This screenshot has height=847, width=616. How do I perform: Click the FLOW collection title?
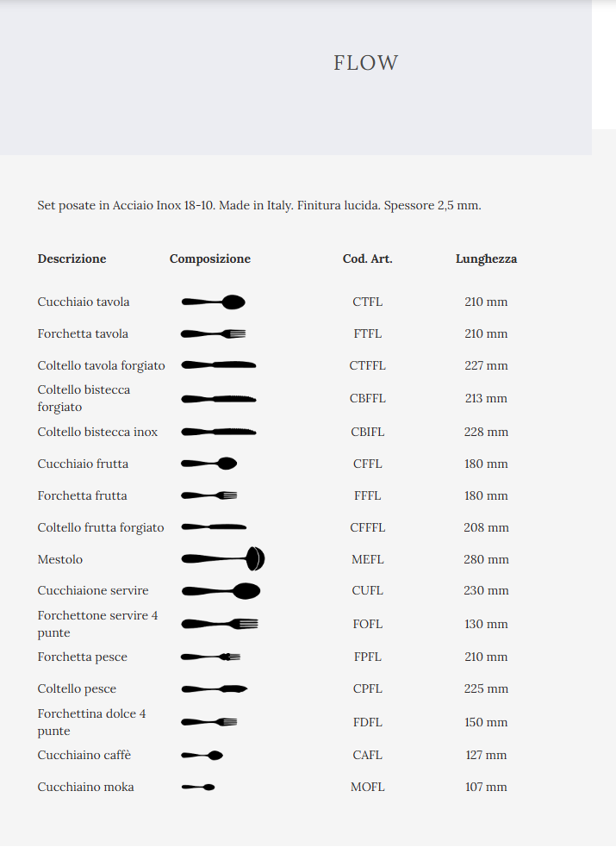366,63
